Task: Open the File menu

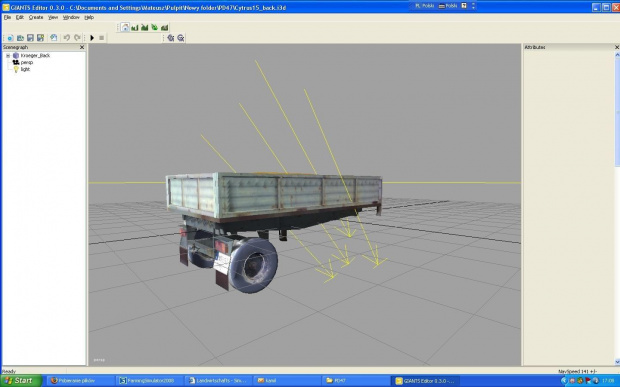Action: tap(7, 17)
